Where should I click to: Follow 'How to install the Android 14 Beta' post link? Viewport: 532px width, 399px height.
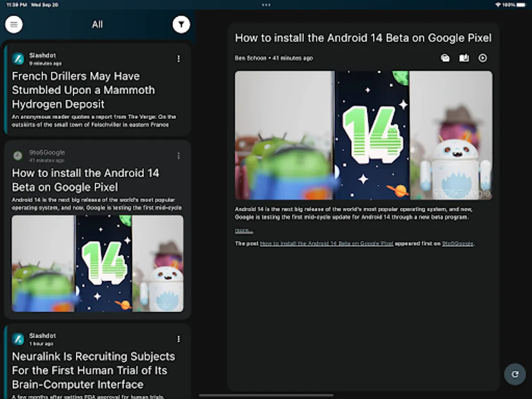pyautogui.click(x=326, y=243)
